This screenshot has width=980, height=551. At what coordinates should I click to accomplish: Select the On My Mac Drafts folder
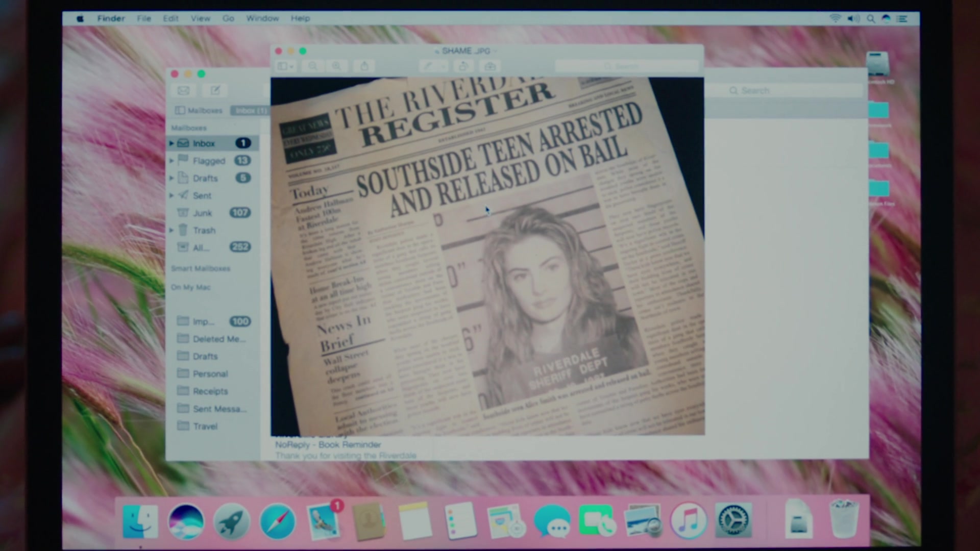pyautogui.click(x=213, y=356)
